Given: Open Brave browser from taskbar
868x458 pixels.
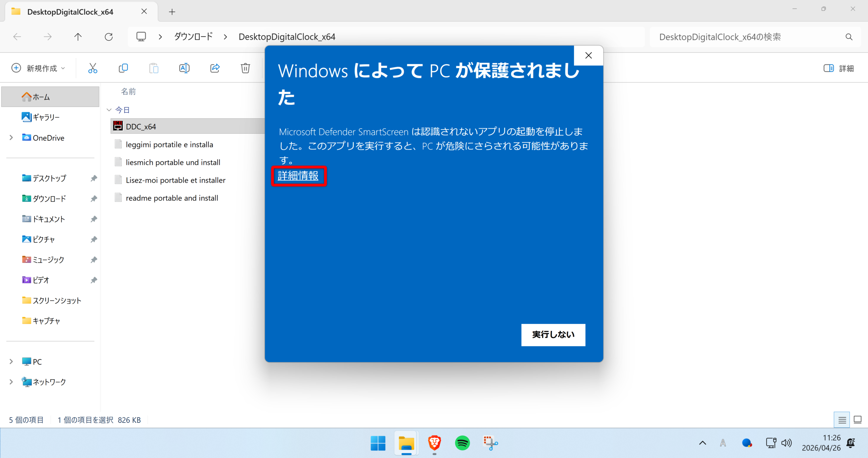Looking at the screenshot, I should 434,443.
